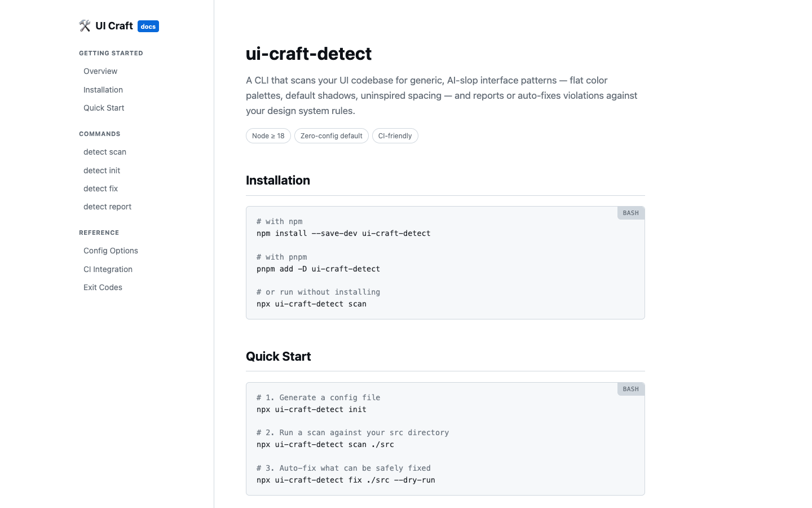Open Quick Start in the sidebar
Screen dimensions: 812x508
point(104,108)
